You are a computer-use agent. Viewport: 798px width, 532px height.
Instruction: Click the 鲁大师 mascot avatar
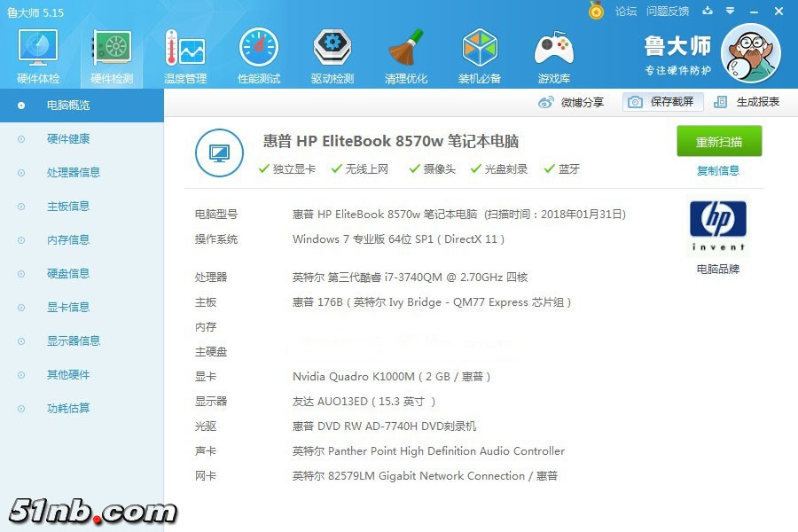click(x=751, y=53)
